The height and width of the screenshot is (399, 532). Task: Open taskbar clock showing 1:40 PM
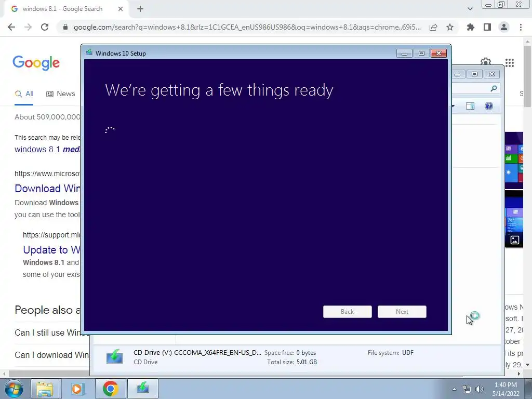pos(506,389)
